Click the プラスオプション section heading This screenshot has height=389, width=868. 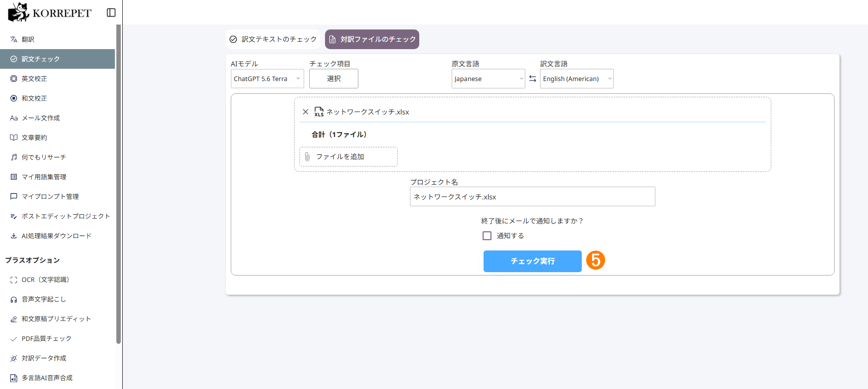(x=32, y=260)
